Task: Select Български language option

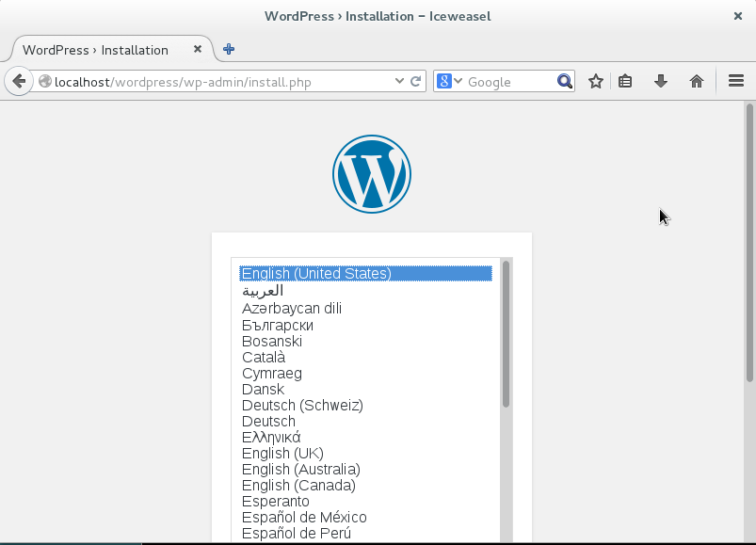Action: [366, 326]
